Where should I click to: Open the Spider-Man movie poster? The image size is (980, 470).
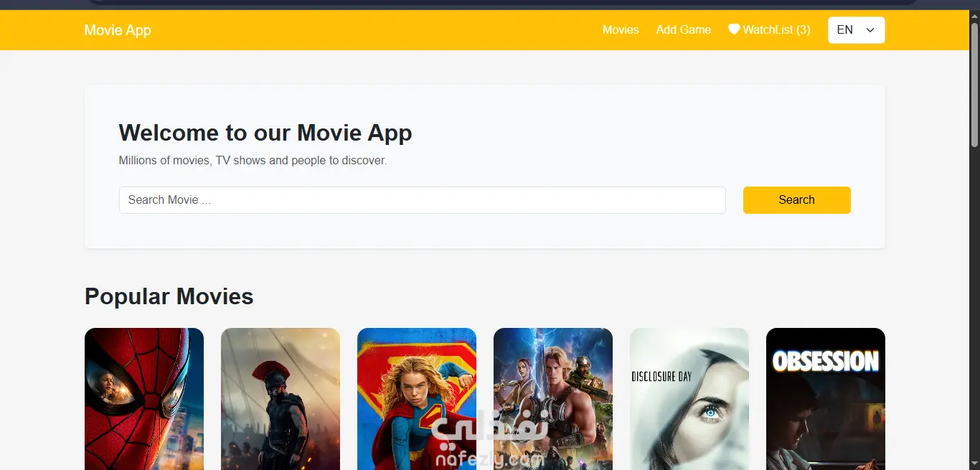coord(144,399)
